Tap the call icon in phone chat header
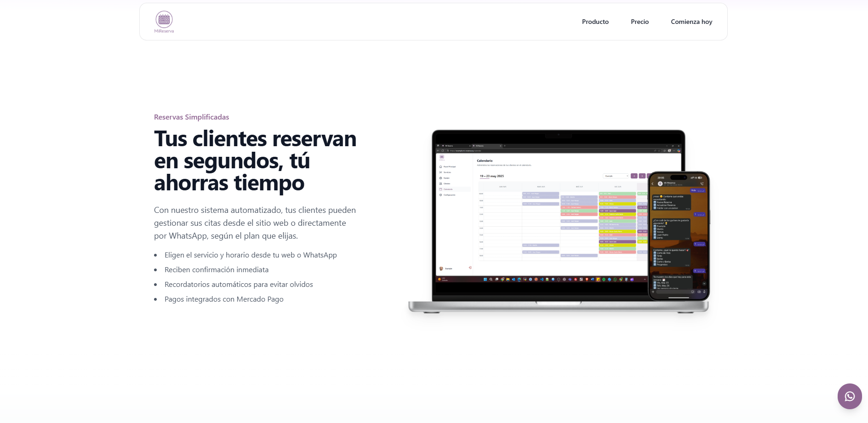This screenshot has height=423, width=868. coord(702,184)
